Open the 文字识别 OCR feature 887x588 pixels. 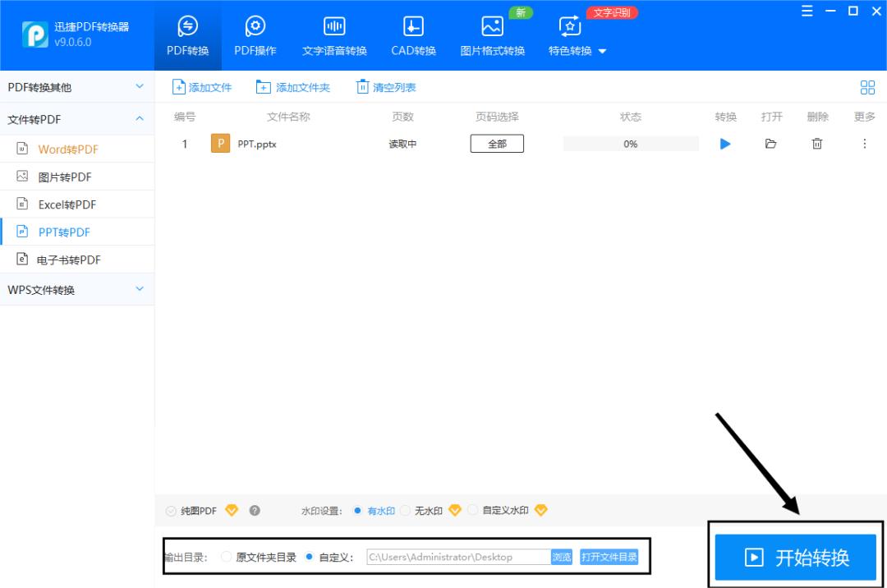pos(613,12)
